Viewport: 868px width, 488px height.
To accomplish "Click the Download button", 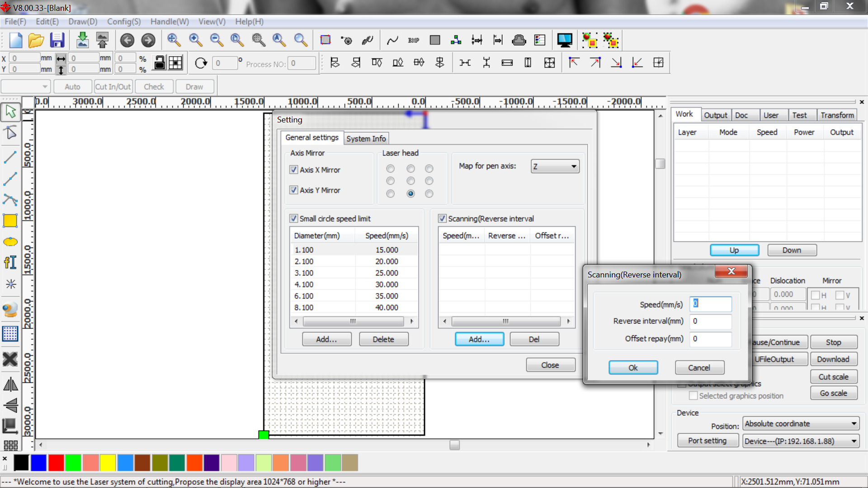I will pos(833,359).
